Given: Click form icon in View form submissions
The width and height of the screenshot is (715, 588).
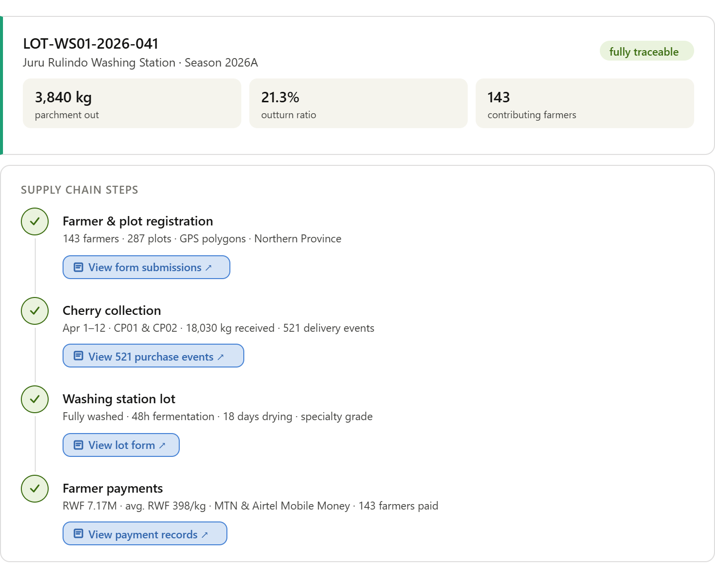Looking at the screenshot, I should [78, 267].
